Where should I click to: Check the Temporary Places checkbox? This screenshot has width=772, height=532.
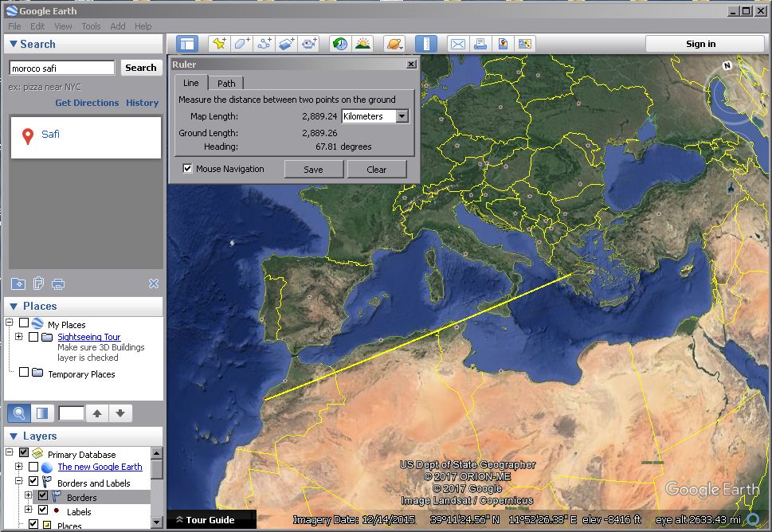point(24,372)
